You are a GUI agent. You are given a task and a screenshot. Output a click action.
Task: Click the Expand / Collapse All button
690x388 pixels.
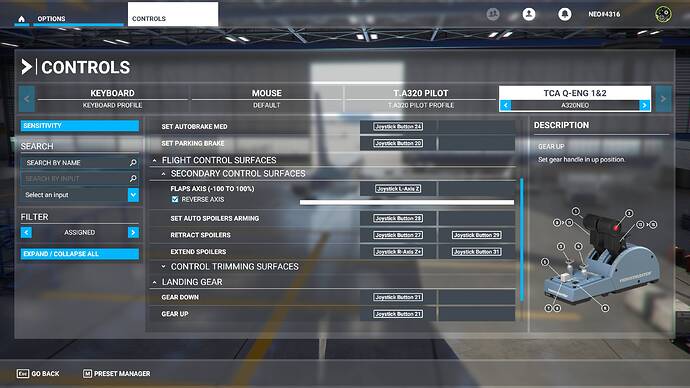point(80,254)
